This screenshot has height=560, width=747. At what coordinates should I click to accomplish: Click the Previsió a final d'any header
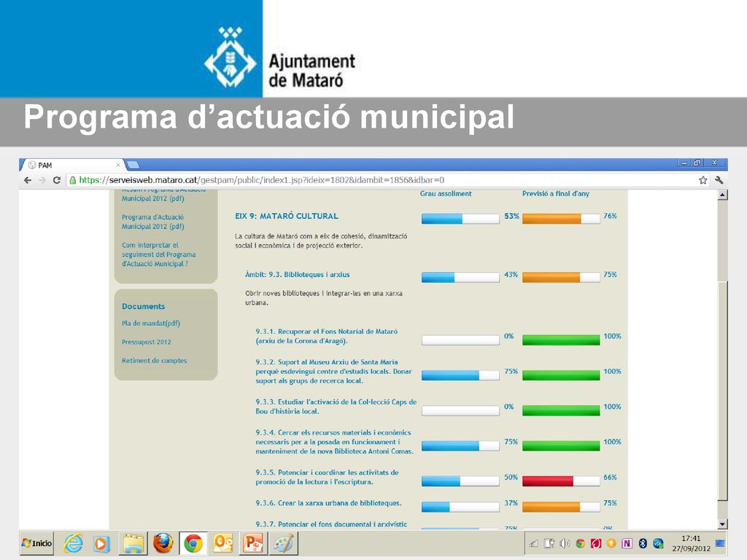[x=555, y=194]
